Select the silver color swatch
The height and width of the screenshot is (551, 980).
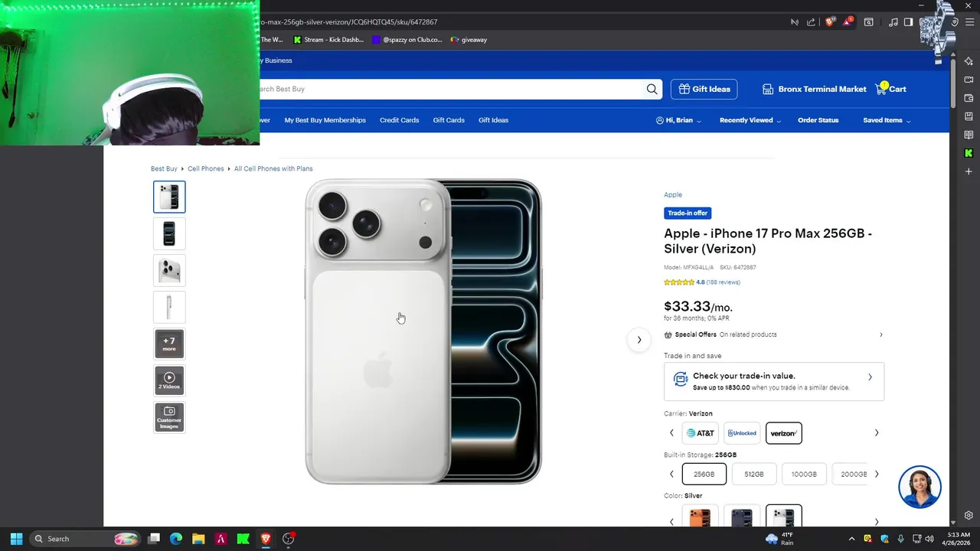pos(783,516)
